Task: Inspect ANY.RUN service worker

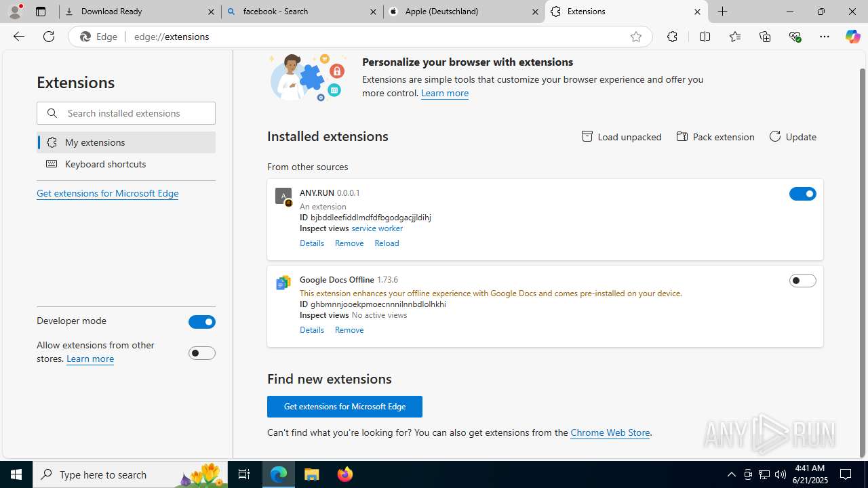Action: coord(377,228)
